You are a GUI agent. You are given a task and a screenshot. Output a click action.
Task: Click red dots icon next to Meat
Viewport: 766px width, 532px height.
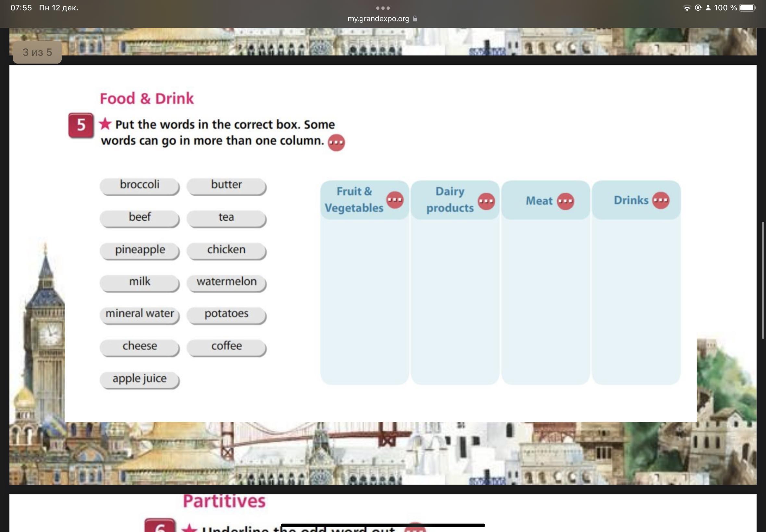pyautogui.click(x=565, y=201)
